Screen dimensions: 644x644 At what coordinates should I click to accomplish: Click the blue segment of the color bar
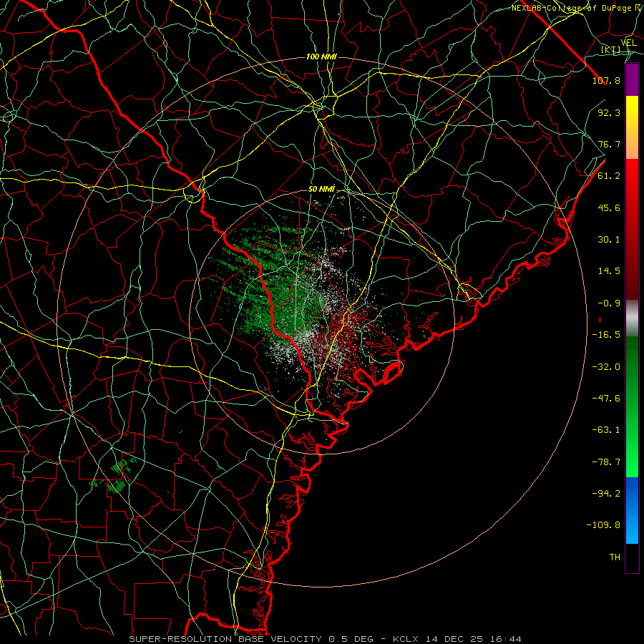pyautogui.click(x=632, y=510)
